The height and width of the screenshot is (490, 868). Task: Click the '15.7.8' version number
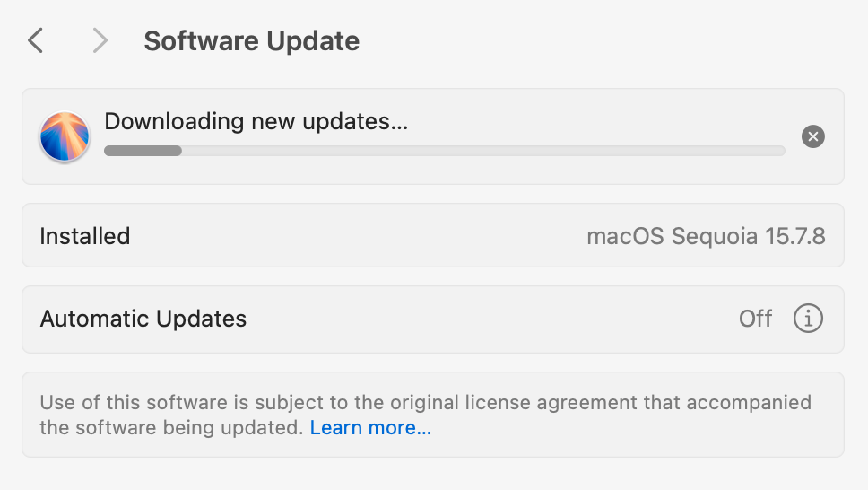795,236
